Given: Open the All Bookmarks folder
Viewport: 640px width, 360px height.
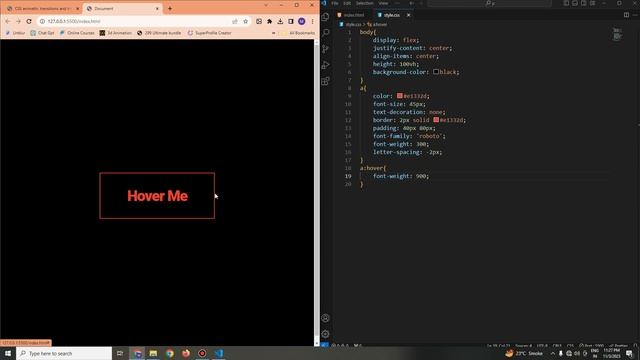Looking at the screenshot, I should (x=298, y=33).
